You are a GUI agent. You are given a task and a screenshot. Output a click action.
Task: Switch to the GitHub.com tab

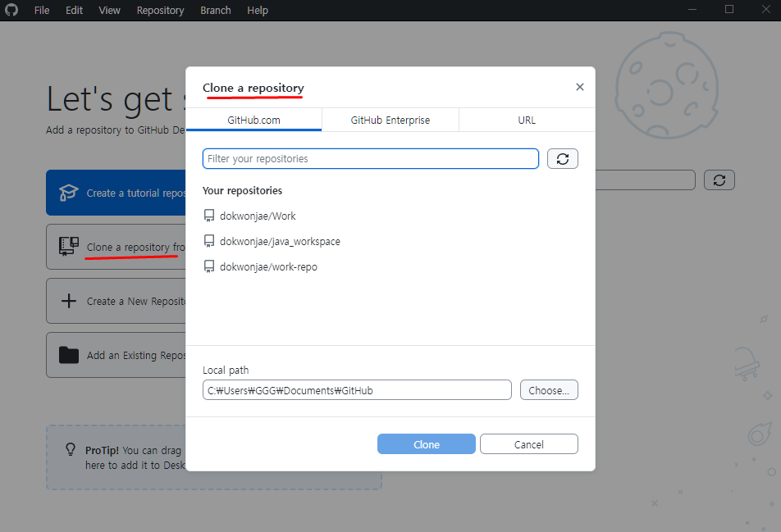point(254,120)
